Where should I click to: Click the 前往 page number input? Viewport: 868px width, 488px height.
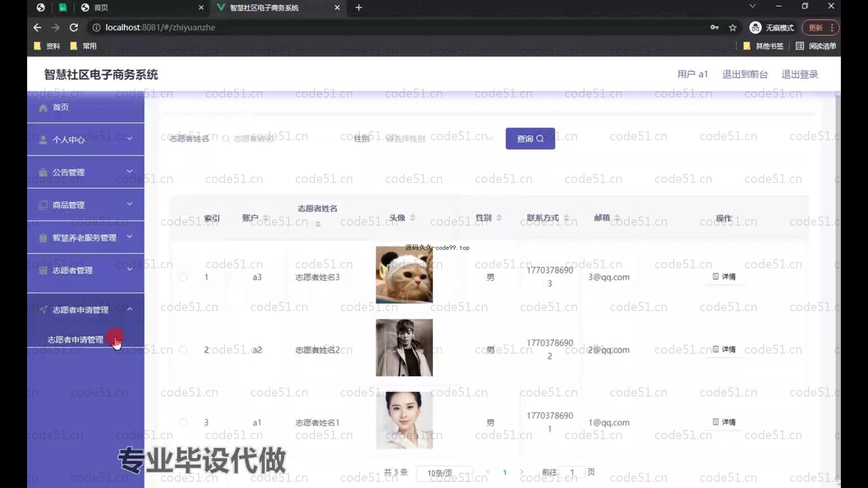click(x=572, y=472)
